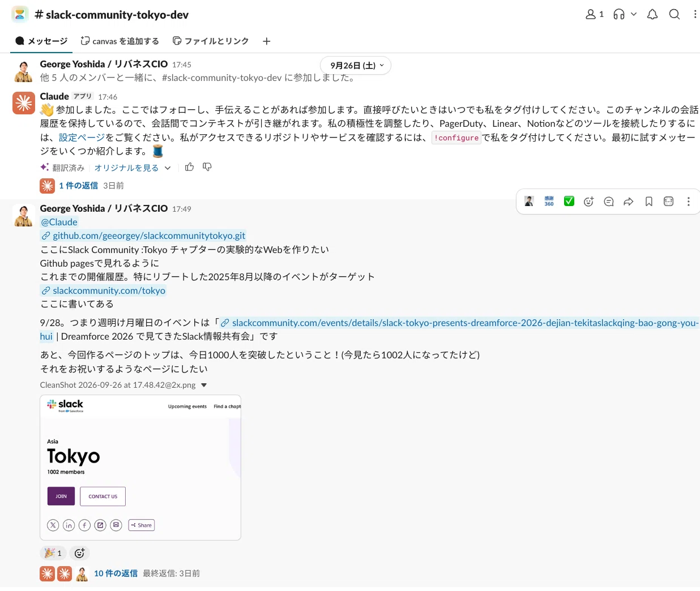Screen dimensions: 700x591
Task: Forward the message with the share arrow icon
Action: click(x=629, y=201)
